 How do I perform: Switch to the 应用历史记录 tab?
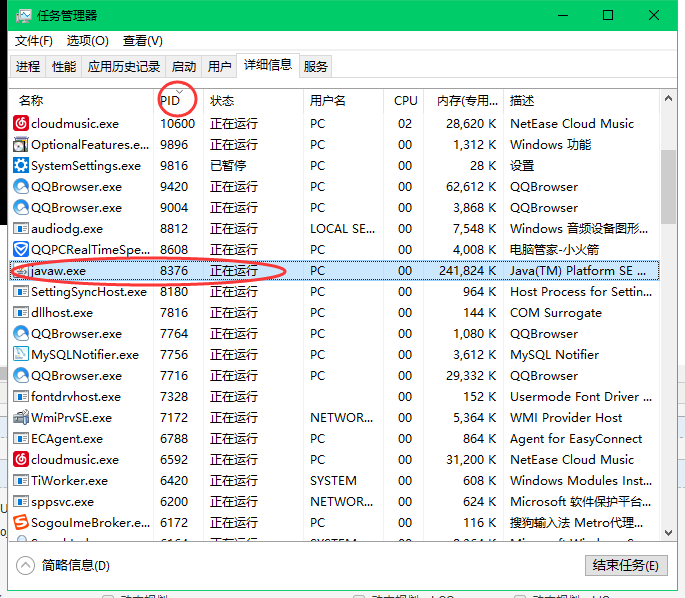point(124,66)
